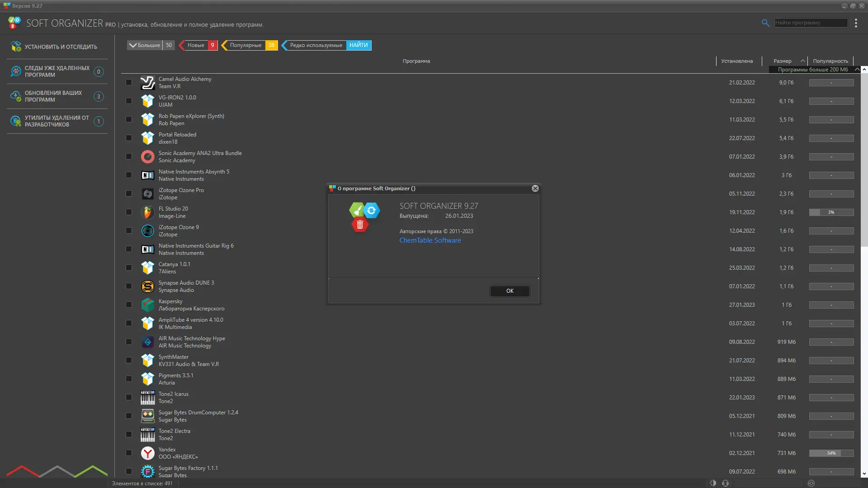Click the Найти программу search field
868x488 pixels.
coord(811,23)
